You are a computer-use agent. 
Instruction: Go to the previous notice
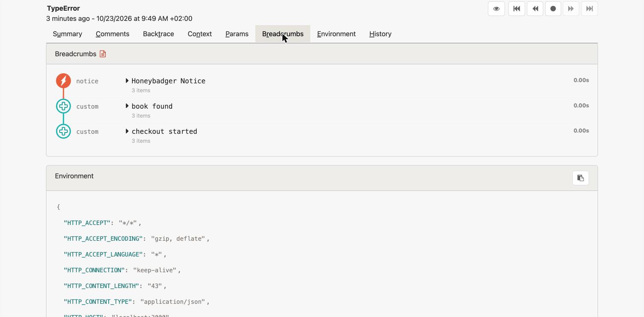point(535,9)
